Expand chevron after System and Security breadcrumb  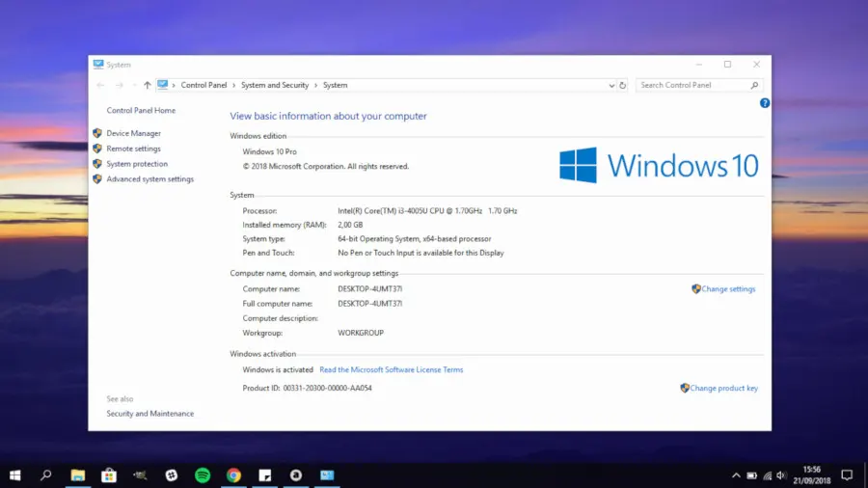pyautogui.click(x=316, y=85)
